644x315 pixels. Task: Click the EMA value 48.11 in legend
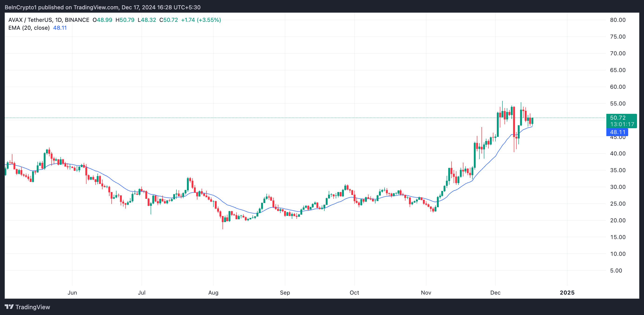point(60,28)
